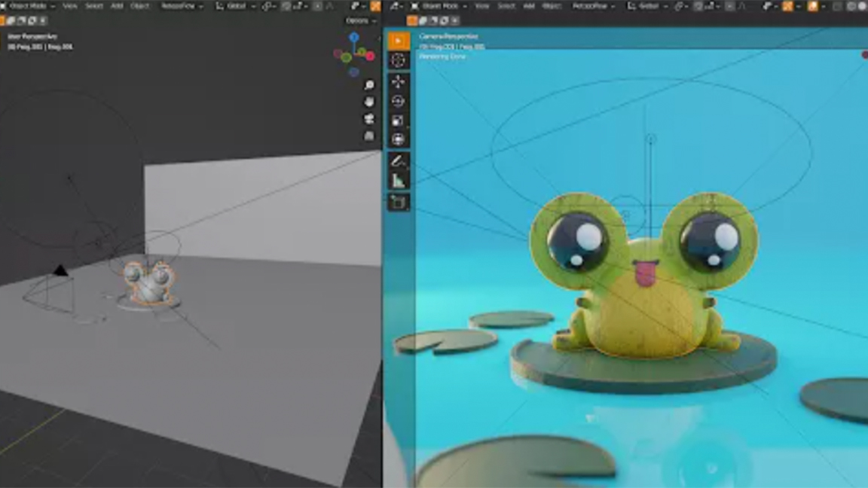Expand the Global orientation dropdown in left viewport
The width and height of the screenshot is (868, 488).
236,6
